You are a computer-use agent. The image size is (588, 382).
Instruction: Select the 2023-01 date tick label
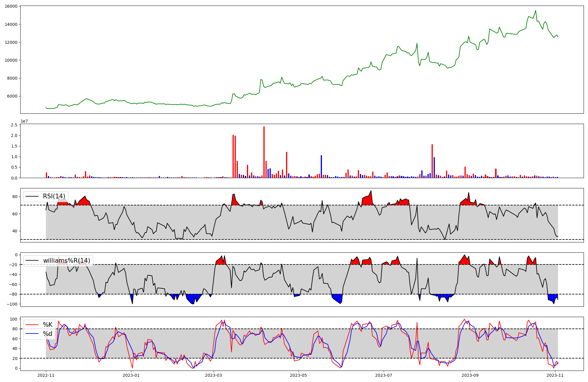point(131,375)
